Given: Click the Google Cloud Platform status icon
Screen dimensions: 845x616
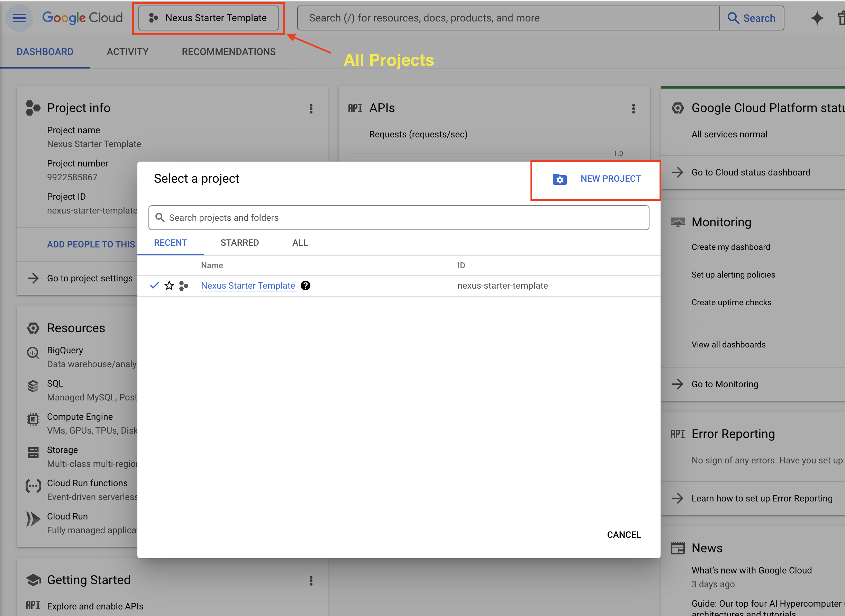Looking at the screenshot, I should tap(678, 108).
